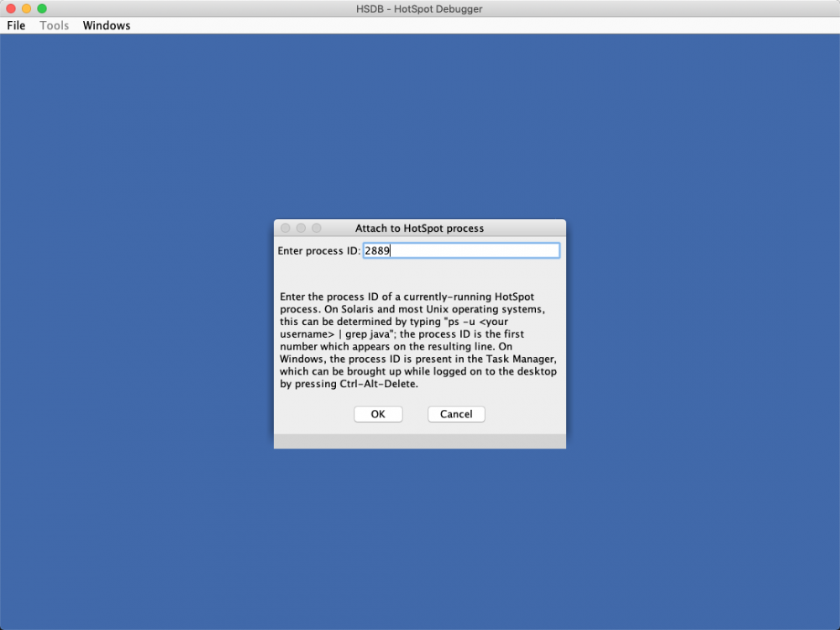The height and width of the screenshot is (630, 840).
Task: Click the process ID input field
Action: coord(461,250)
